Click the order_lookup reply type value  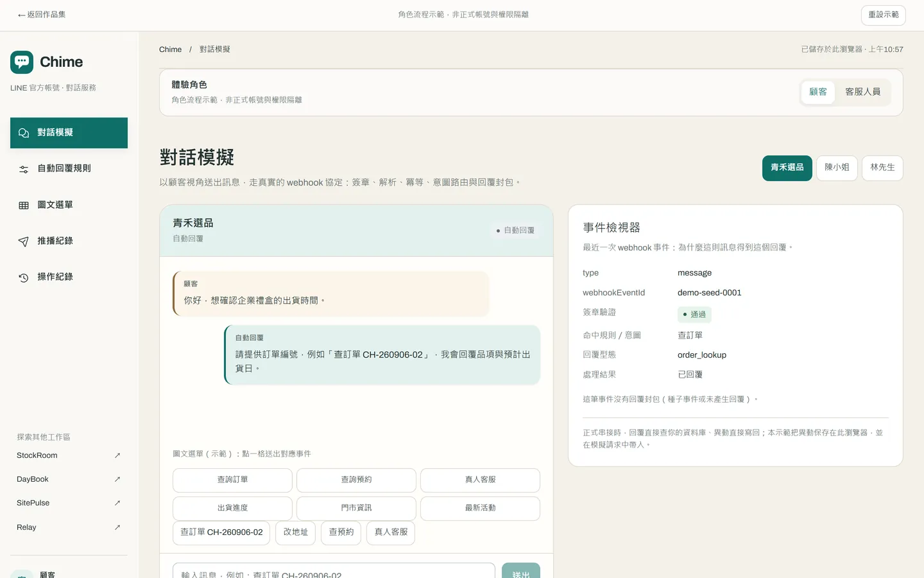tap(702, 355)
